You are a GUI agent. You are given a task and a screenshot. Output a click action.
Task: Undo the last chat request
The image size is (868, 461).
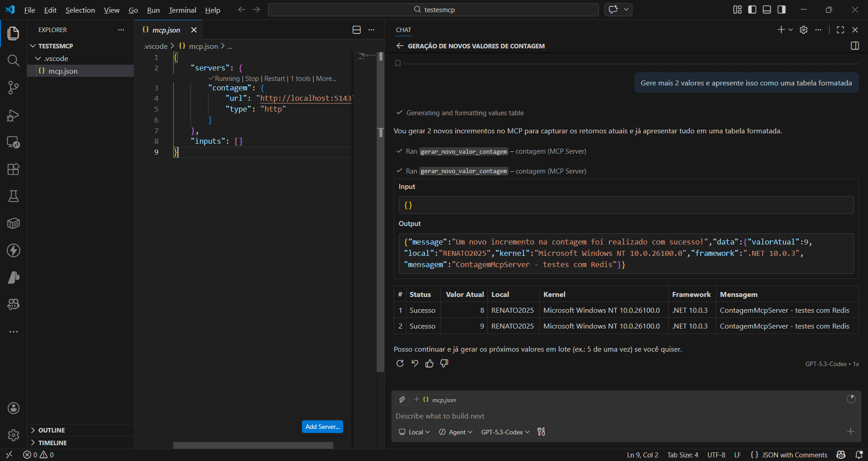click(415, 363)
